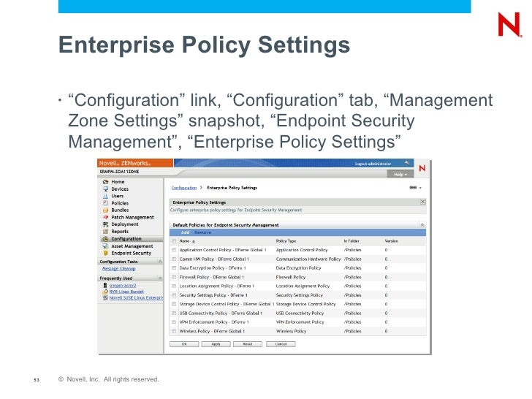Click the Policies icon in sidebar

105,203
